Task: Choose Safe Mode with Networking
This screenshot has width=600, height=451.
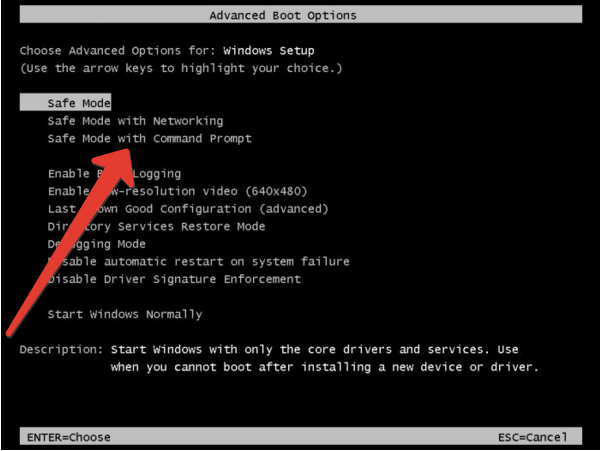Action: 135,121
